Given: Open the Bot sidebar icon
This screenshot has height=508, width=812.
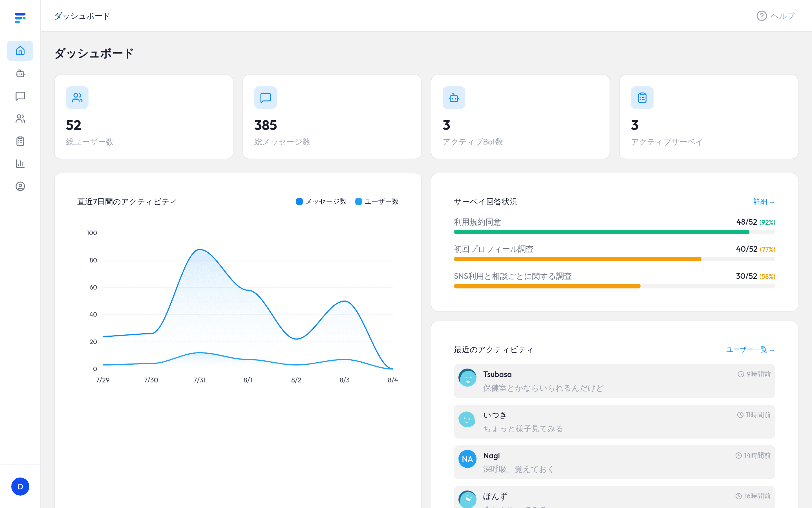Looking at the screenshot, I should coord(20,73).
